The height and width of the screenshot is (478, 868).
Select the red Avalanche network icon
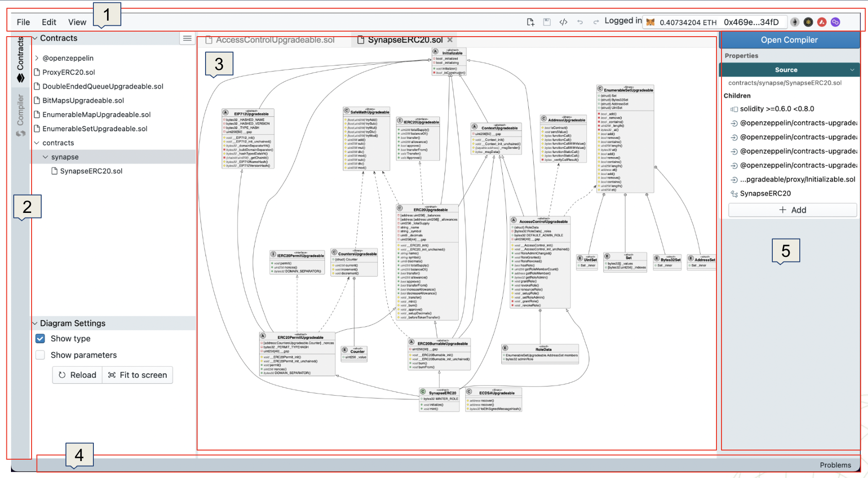point(822,22)
